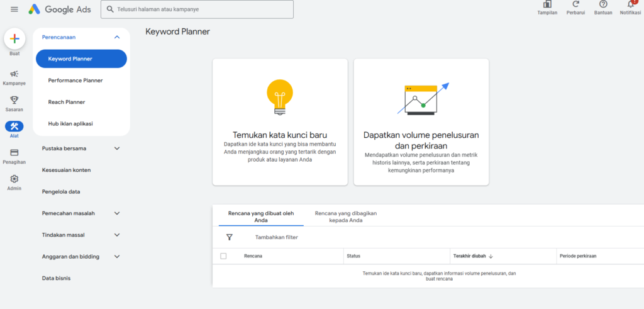Select Keyword Planner menu item

pyautogui.click(x=81, y=59)
